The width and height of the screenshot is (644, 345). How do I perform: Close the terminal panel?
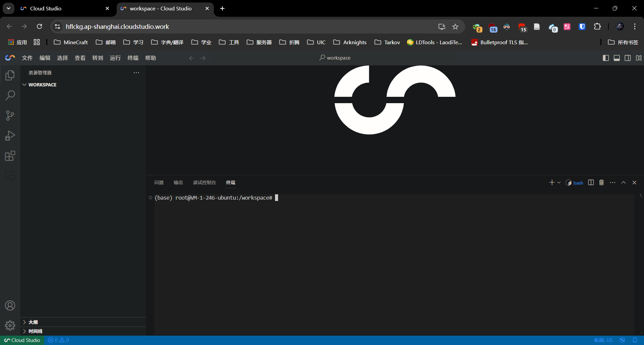(634, 183)
